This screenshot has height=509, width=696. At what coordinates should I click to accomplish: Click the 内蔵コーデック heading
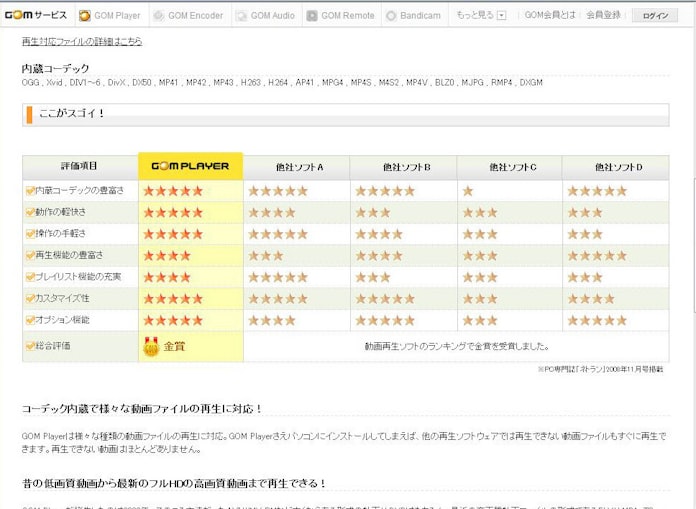55,68
